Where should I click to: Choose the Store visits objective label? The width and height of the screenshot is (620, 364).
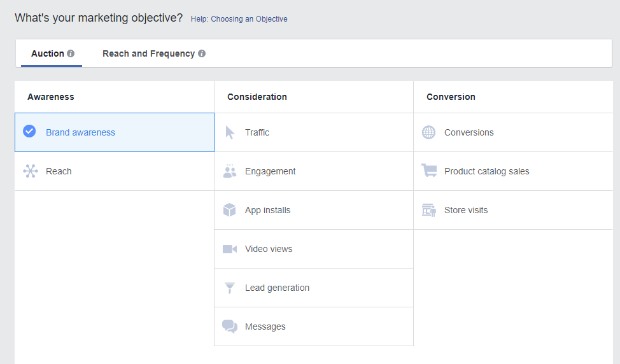(x=466, y=210)
